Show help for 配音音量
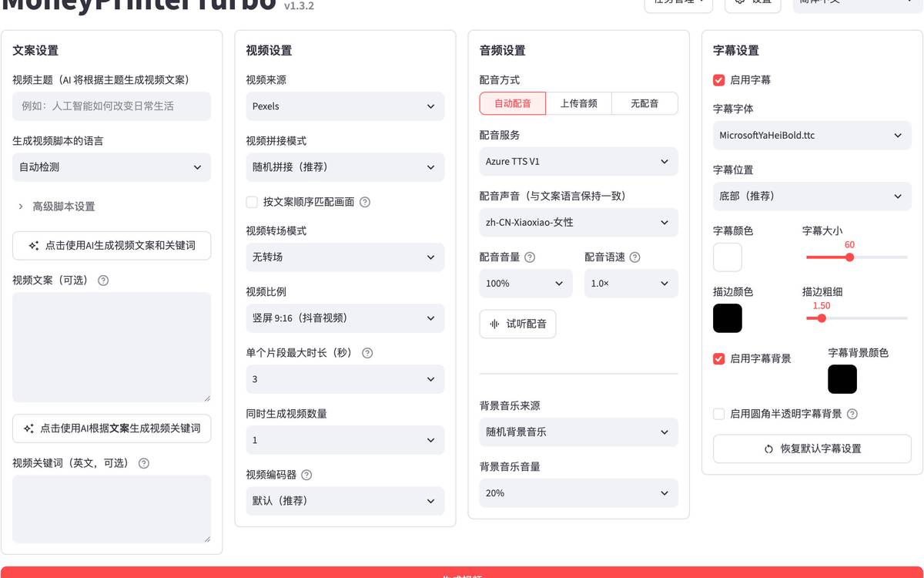The image size is (924, 578). [530, 257]
